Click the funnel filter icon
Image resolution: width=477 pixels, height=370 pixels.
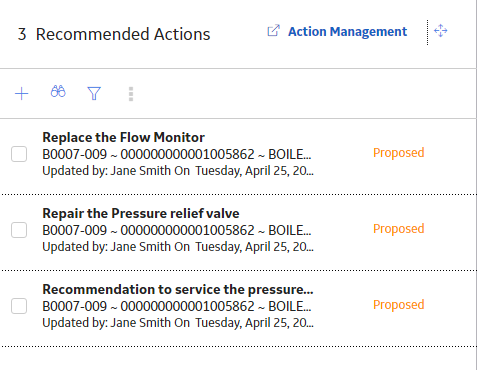pyautogui.click(x=94, y=93)
